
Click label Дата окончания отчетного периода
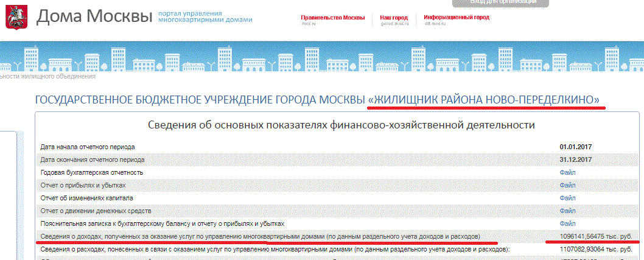93,160
